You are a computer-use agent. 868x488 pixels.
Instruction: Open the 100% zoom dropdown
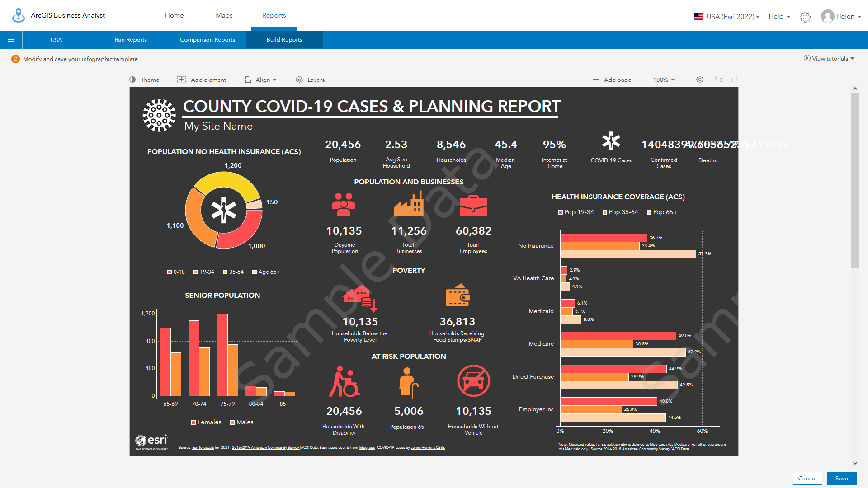(x=664, y=79)
